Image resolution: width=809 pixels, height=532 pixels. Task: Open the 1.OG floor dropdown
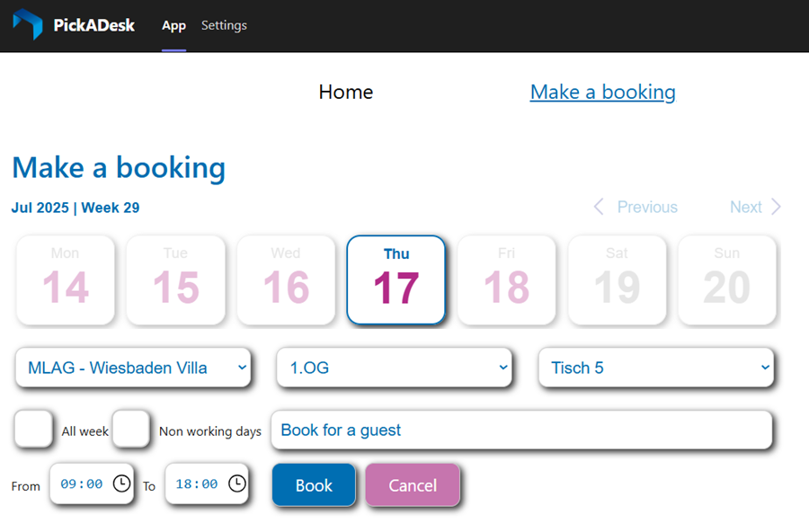[394, 368]
